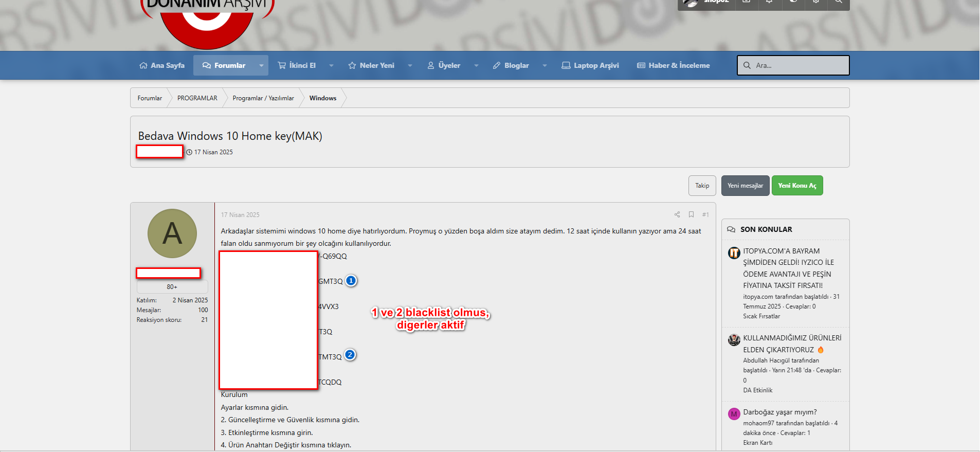Open the notifications bell in the user bar
Image resolution: width=980 pixels, height=452 pixels.
pos(769,2)
